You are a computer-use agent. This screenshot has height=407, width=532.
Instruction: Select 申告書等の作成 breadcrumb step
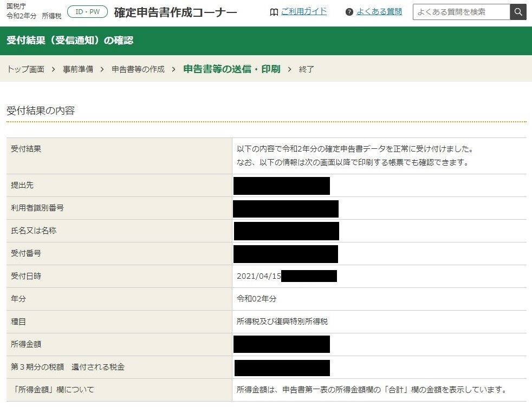click(x=138, y=69)
